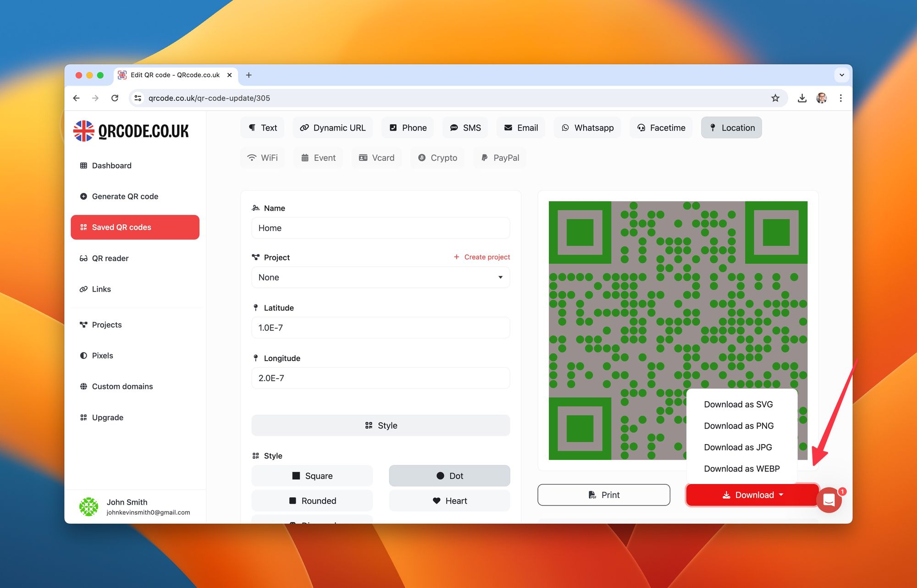
Task: Open the tab search dropdown chevron
Action: tap(842, 75)
